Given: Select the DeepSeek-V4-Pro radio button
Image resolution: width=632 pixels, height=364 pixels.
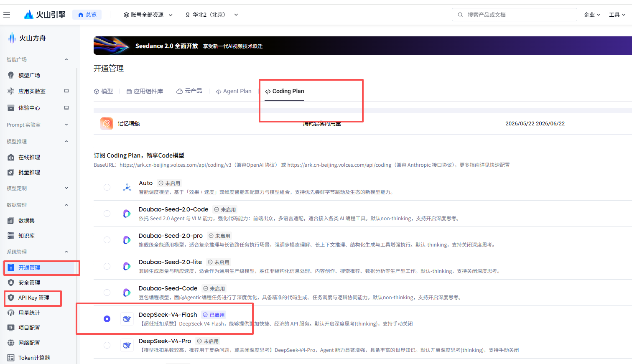Looking at the screenshot, I should coord(107,345).
